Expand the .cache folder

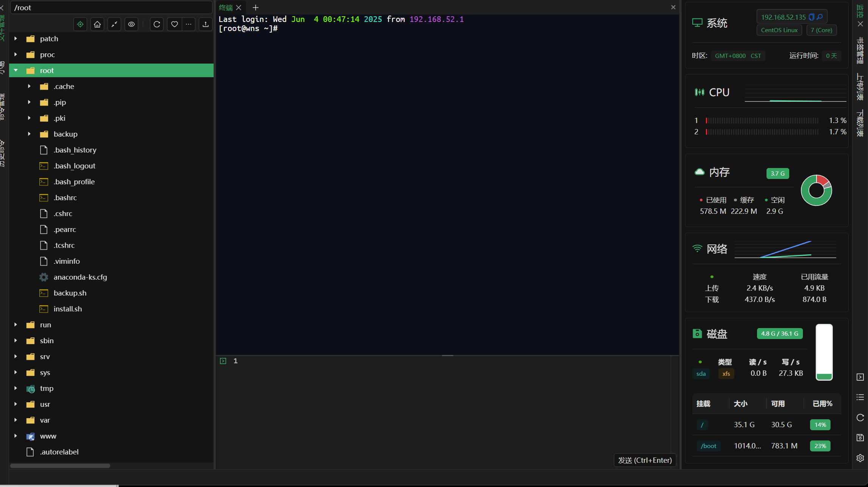coord(29,86)
